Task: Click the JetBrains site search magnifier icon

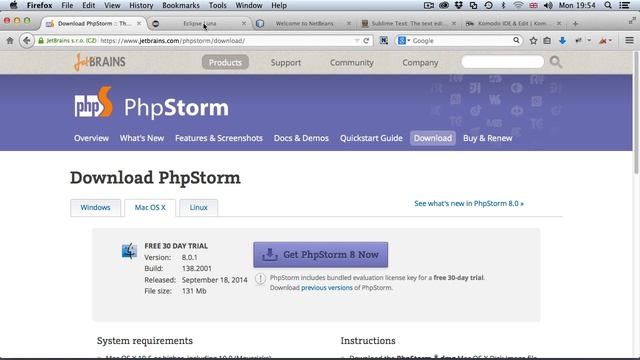Action: point(556,62)
